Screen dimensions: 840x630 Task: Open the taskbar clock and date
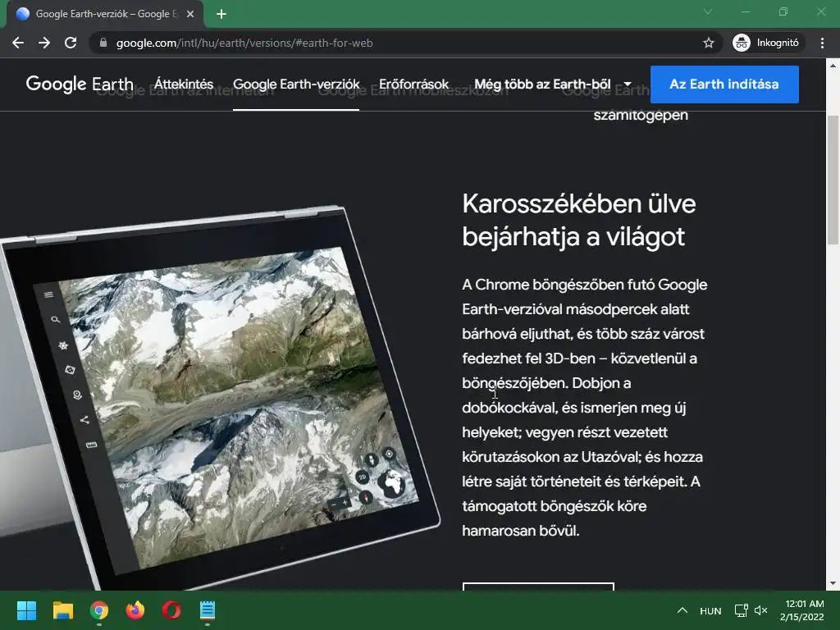point(802,610)
